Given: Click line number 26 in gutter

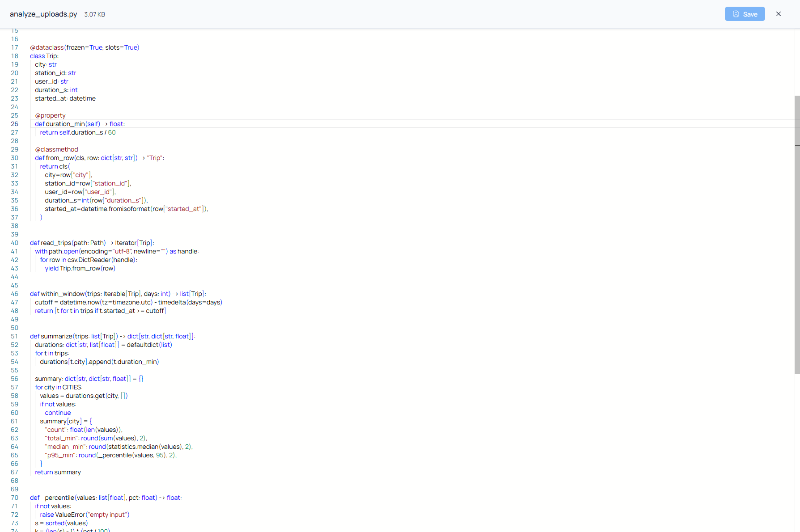Looking at the screenshot, I should pos(15,124).
